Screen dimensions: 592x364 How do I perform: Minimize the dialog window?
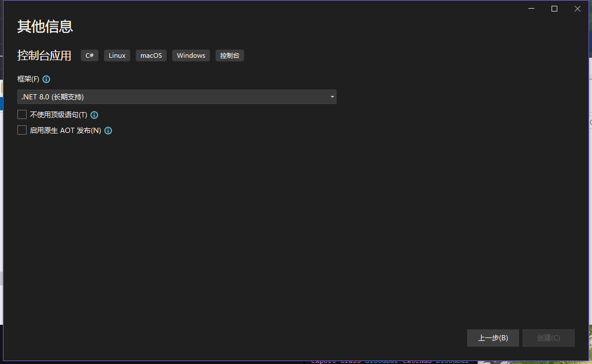531,9
